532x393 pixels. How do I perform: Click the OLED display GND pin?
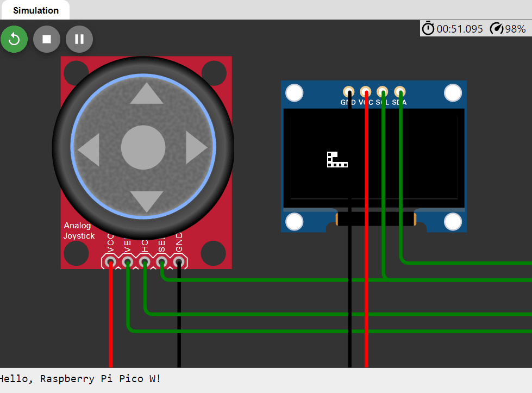(348, 91)
